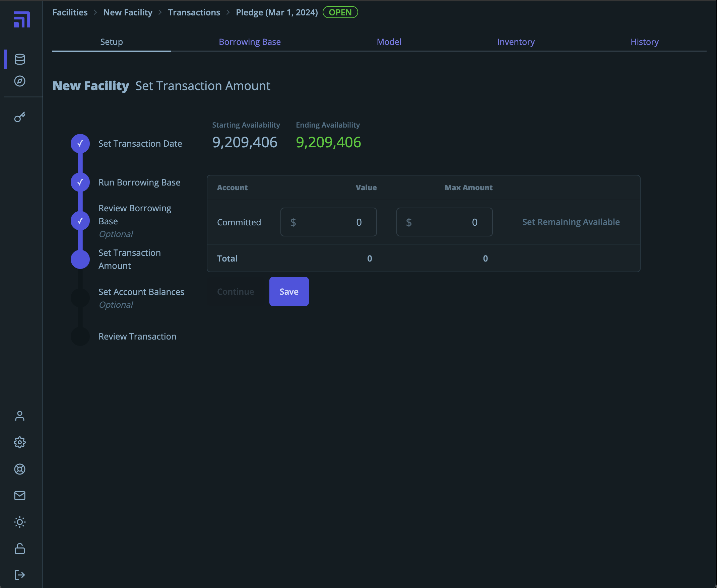717x588 pixels.
Task: Select the Run Borrowing Base step circle
Action: pos(80,182)
